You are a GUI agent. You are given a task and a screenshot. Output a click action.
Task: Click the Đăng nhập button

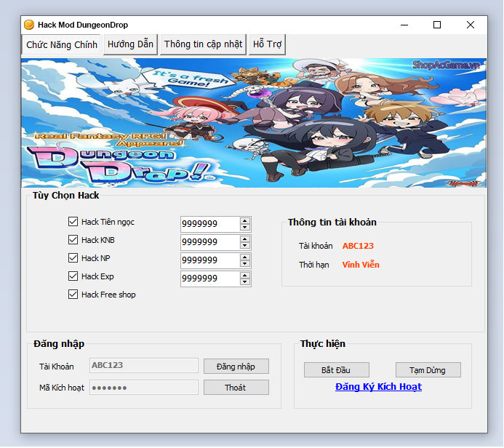236,367
